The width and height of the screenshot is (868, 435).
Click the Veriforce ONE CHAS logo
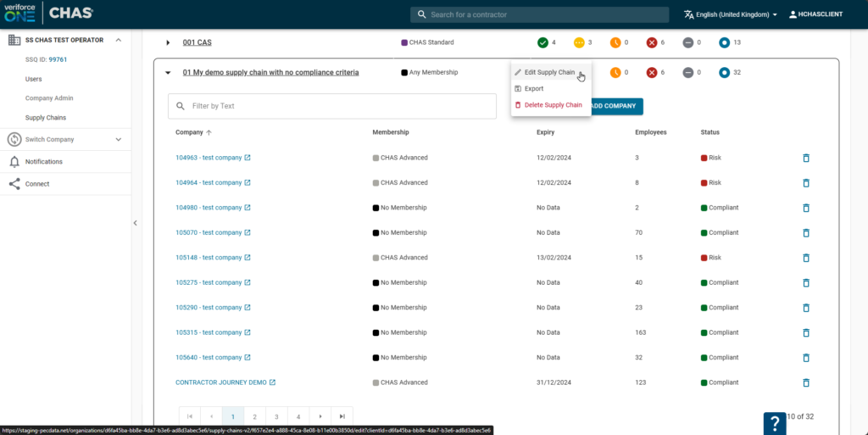click(48, 14)
